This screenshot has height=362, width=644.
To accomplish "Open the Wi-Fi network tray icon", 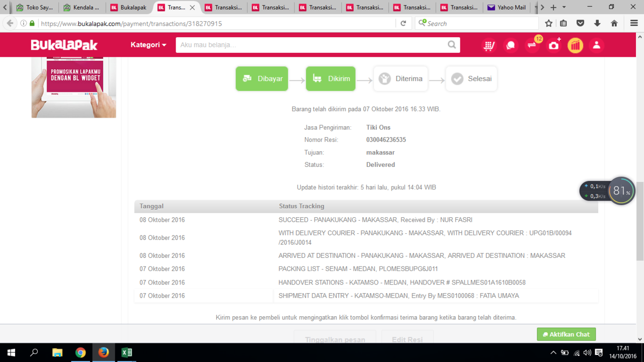I will point(577,352).
